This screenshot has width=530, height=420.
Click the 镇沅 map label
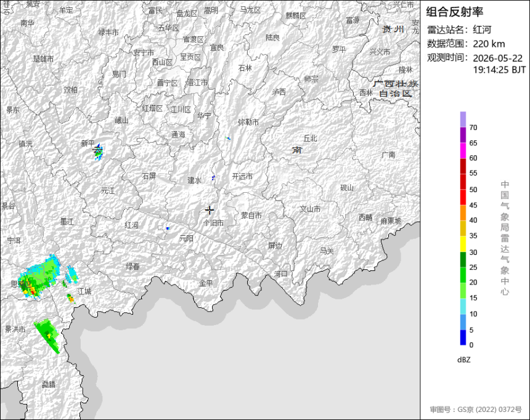(26, 144)
